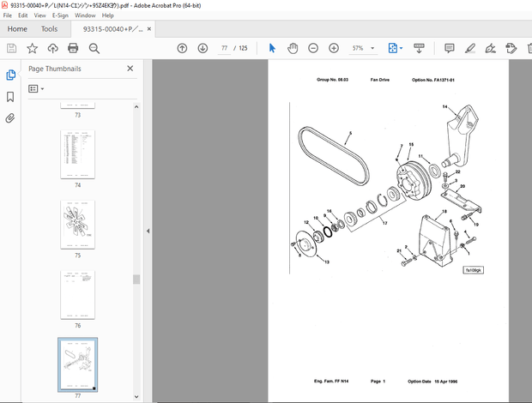Select the arrow Selection tool
This screenshot has height=403, width=532.
(x=272, y=48)
